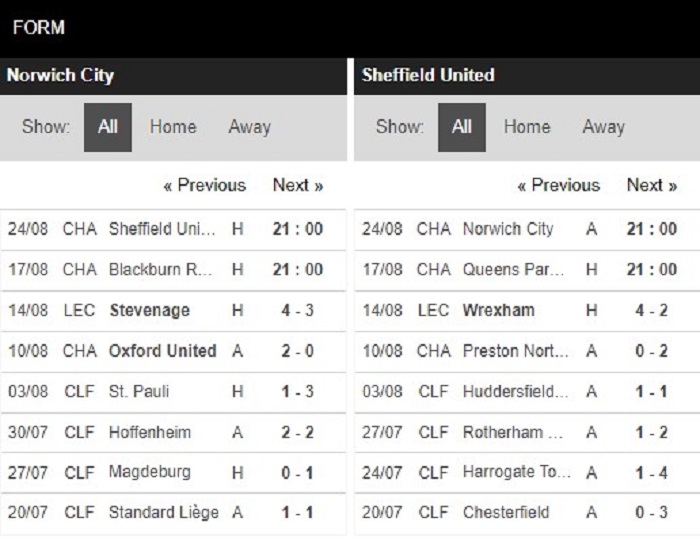The width and height of the screenshot is (700, 537).
Task: Go to Previous matches for Sheffield United
Action: pos(558,185)
